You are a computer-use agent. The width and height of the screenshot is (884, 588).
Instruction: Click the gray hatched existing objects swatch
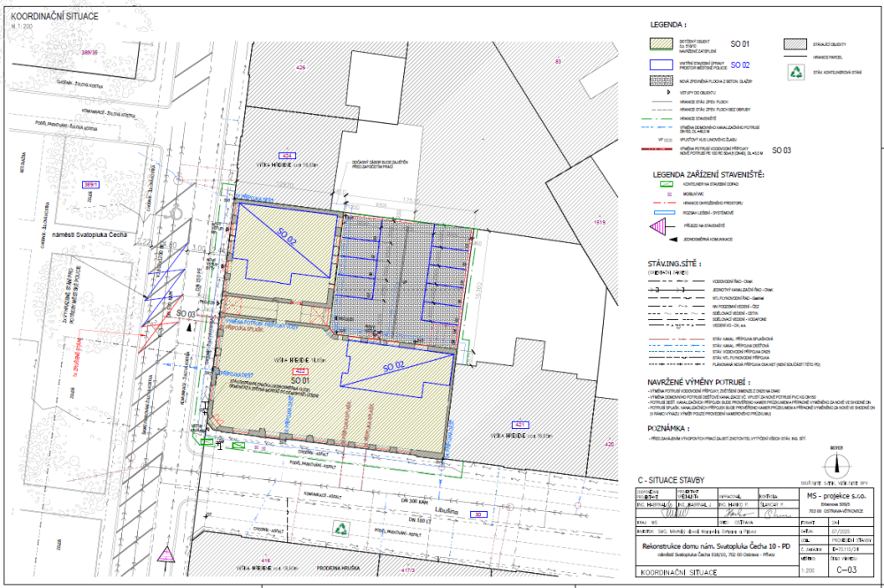click(797, 43)
